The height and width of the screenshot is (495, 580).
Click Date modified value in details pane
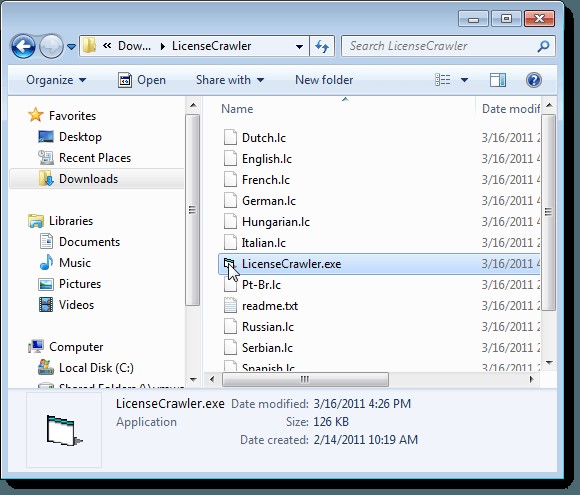pyautogui.click(x=362, y=404)
